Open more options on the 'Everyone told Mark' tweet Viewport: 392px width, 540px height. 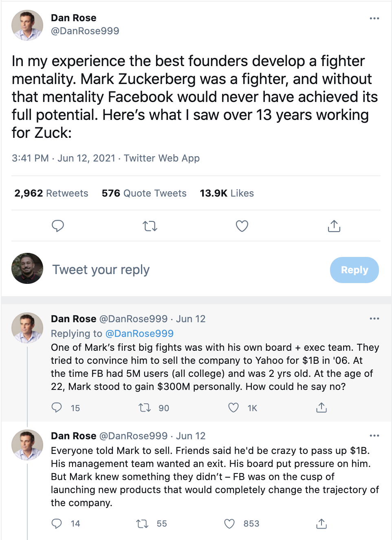click(374, 436)
